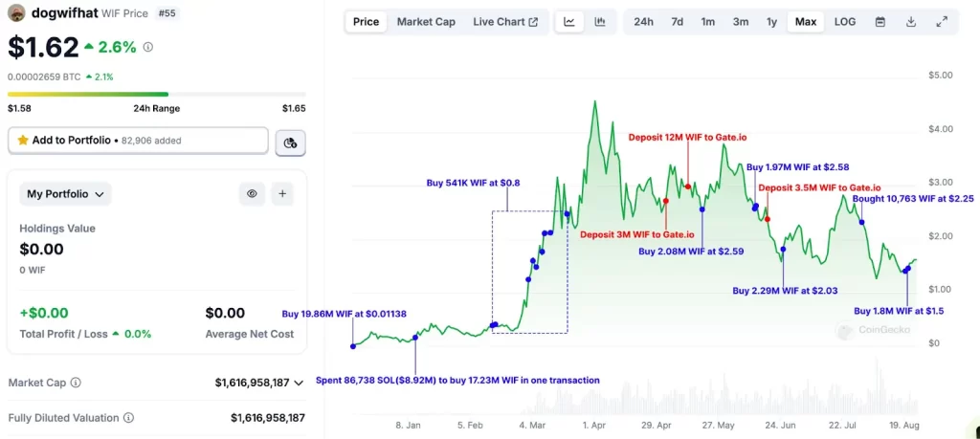This screenshot has width=980, height=439.
Task: Open the My Portfolio dropdown
Action: coord(65,194)
